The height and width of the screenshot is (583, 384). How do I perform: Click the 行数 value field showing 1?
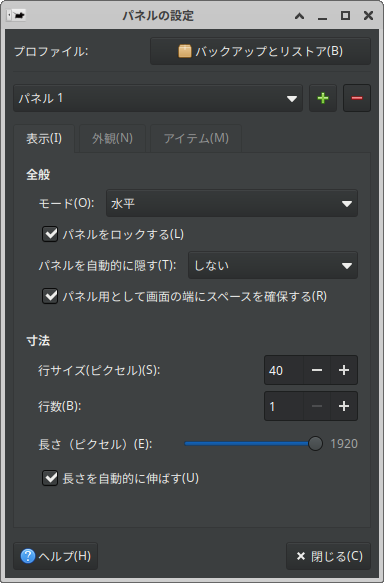(x=284, y=406)
